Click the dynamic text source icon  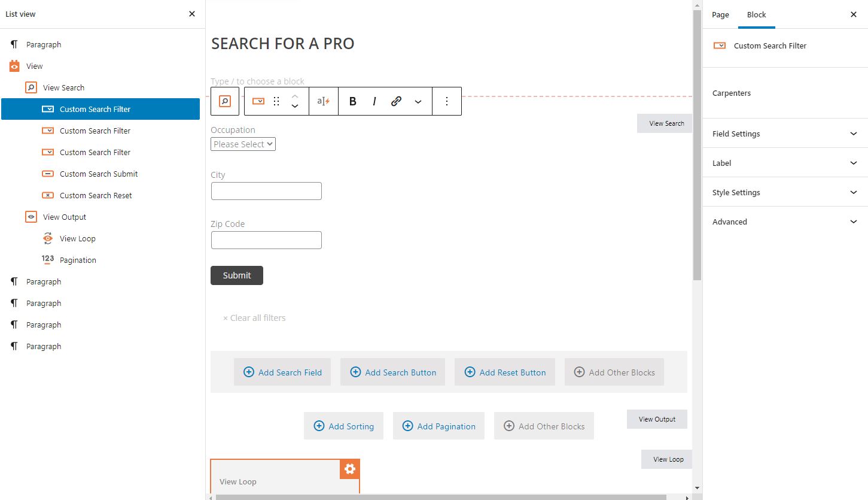pyautogui.click(x=324, y=101)
